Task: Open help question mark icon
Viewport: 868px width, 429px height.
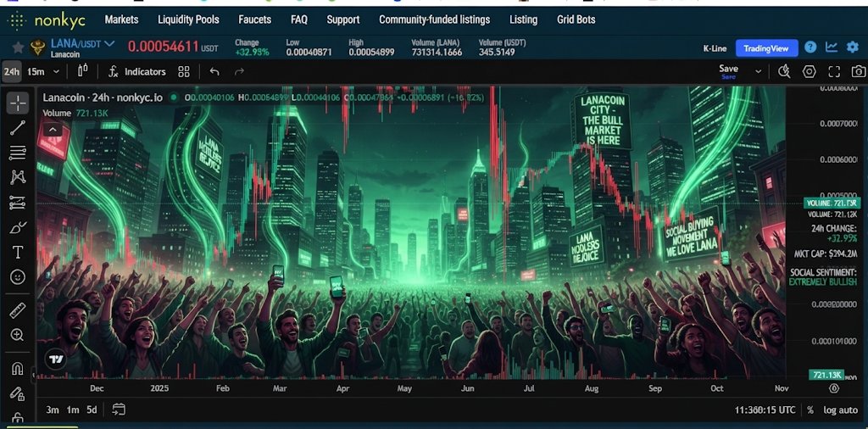Action: pos(810,47)
